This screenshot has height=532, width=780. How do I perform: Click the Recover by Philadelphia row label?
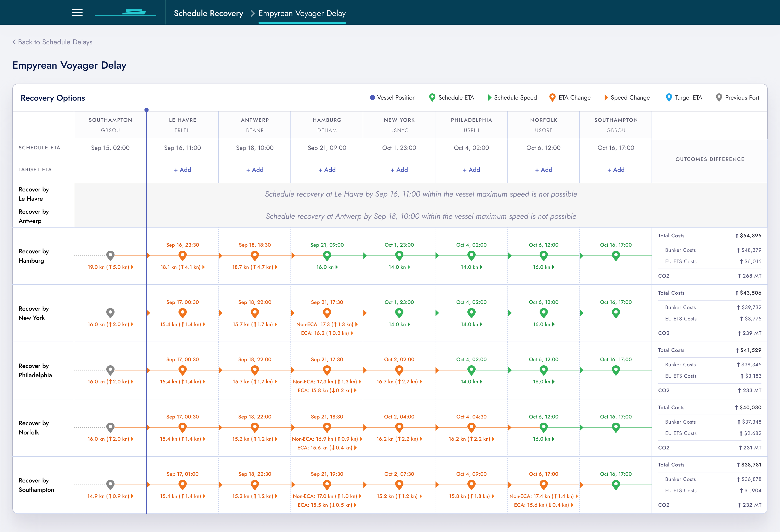[35, 370]
